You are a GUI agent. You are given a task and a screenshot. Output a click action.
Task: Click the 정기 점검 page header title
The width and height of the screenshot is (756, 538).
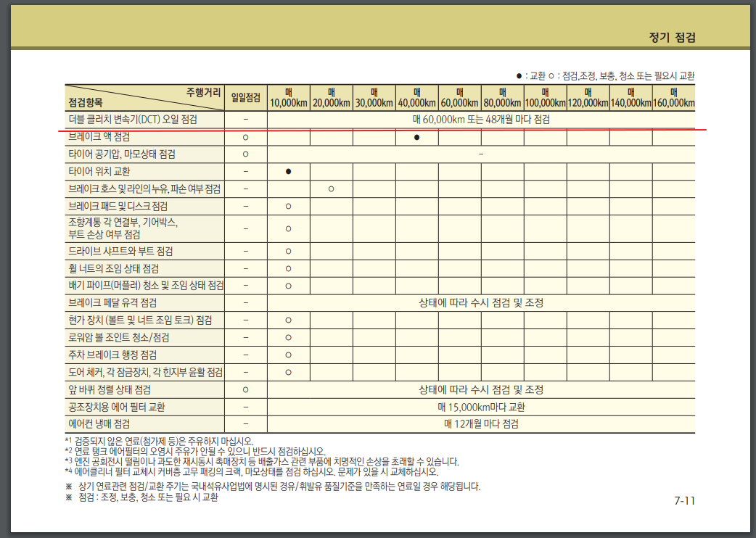(673, 38)
